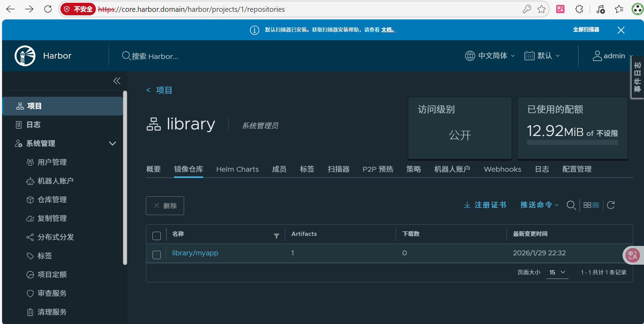Screen dimensions: 644x324
Task: Tick the select-all checkbox in table header
Action: 157,236
